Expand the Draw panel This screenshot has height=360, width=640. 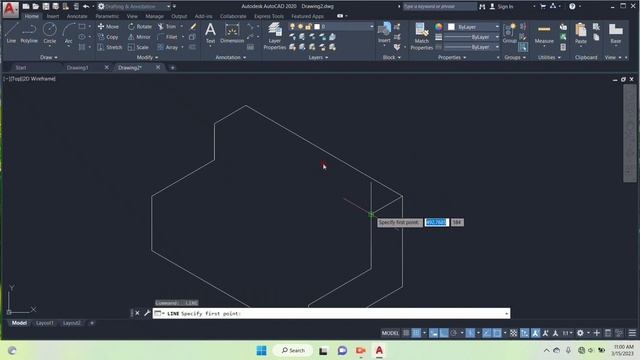tap(49, 58)
